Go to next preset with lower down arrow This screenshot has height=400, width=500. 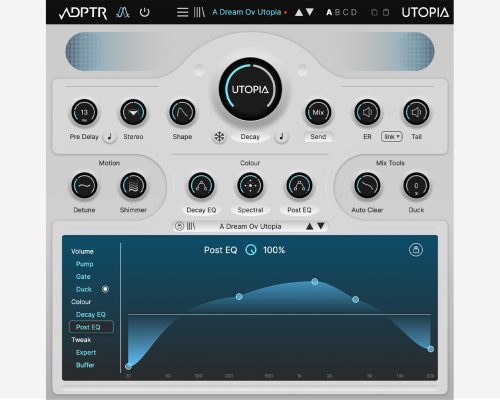click(321, 226)
